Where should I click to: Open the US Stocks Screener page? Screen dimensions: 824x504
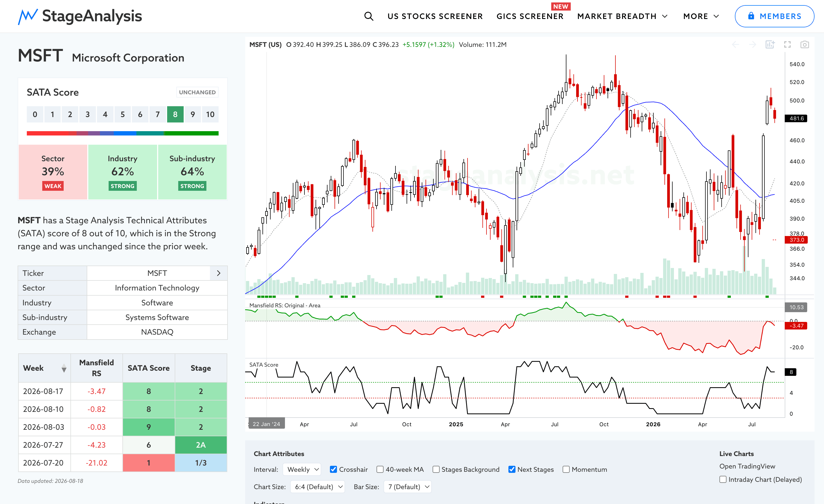(x=435, y=16)
